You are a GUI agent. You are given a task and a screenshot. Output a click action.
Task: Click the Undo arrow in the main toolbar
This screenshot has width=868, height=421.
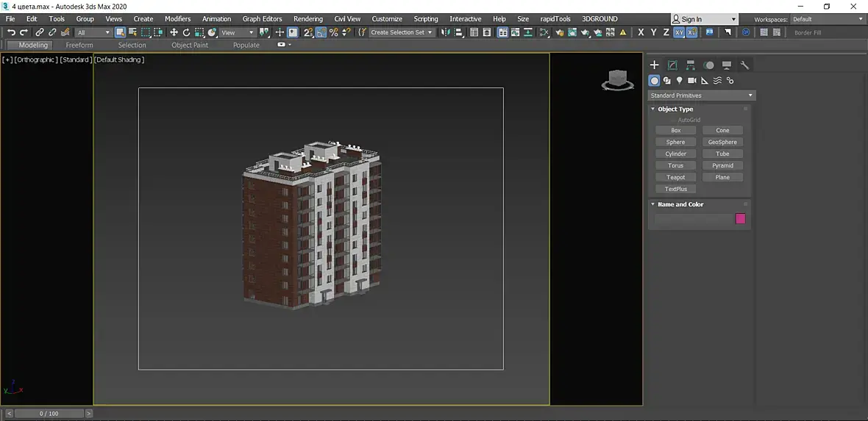pos(11,32)
